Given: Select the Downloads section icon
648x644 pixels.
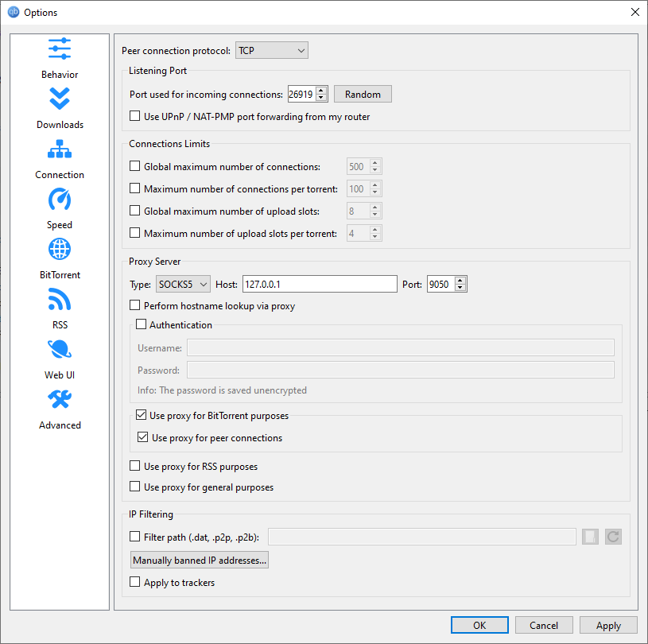Looking at the screenshot, I should (x=60, y=99).
